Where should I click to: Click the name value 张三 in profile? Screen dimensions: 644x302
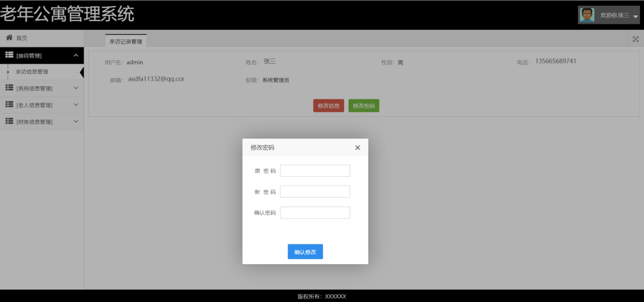pyautogui.click(x=270, y=62)
